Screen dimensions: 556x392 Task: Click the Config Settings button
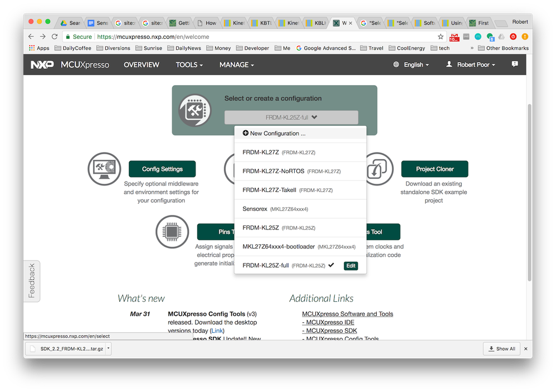[x=162, y=169]
